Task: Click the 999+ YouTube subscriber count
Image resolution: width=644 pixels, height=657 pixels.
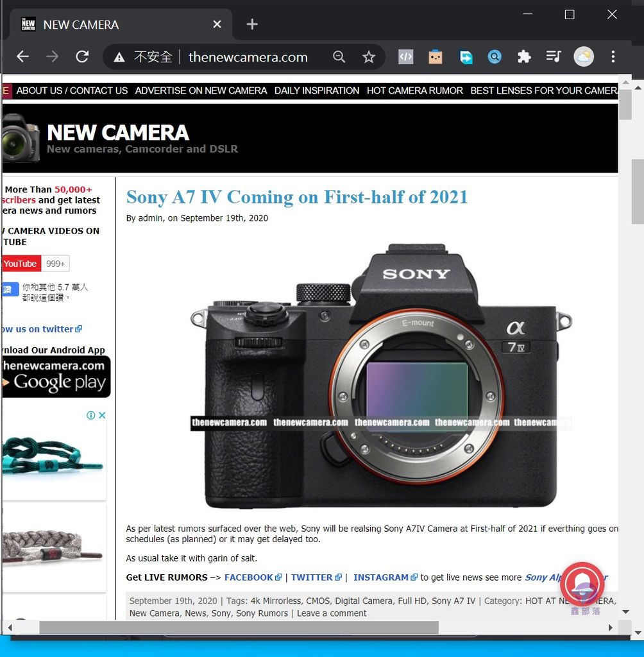Action: pyautogui.click(x=55, y=264)
